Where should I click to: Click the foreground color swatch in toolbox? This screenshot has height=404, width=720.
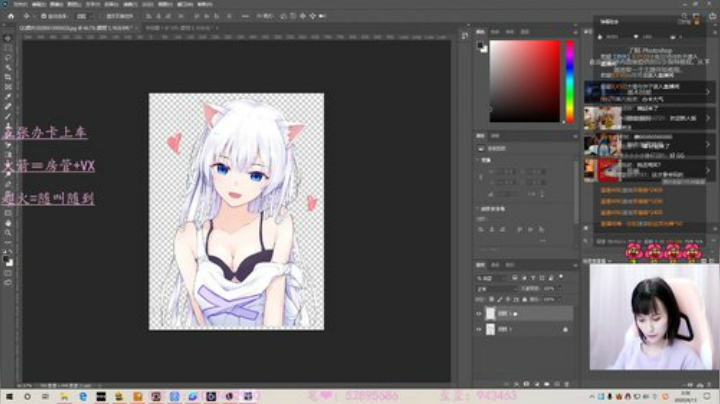(x=6, y=260)
